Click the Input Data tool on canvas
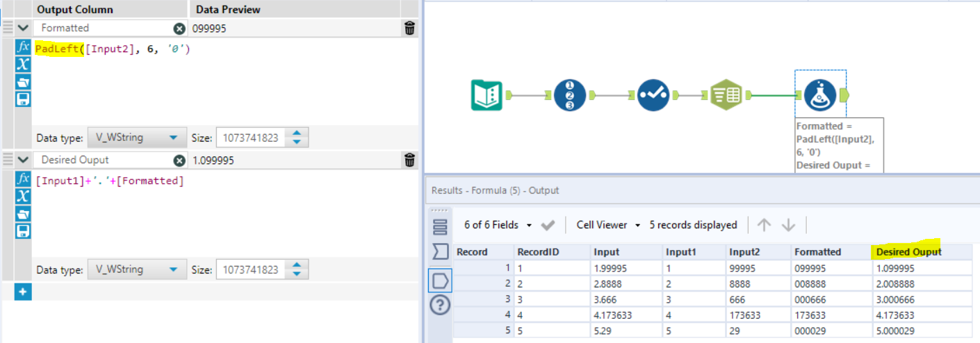This screenshot has width=980, height=343. coord(487,95)
